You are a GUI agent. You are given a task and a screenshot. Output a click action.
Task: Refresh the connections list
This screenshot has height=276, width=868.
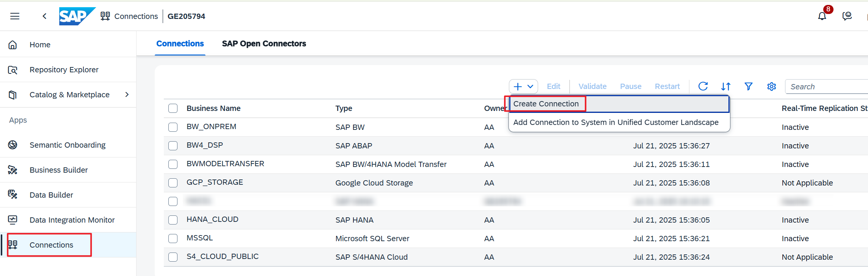[x=703, y=86]
